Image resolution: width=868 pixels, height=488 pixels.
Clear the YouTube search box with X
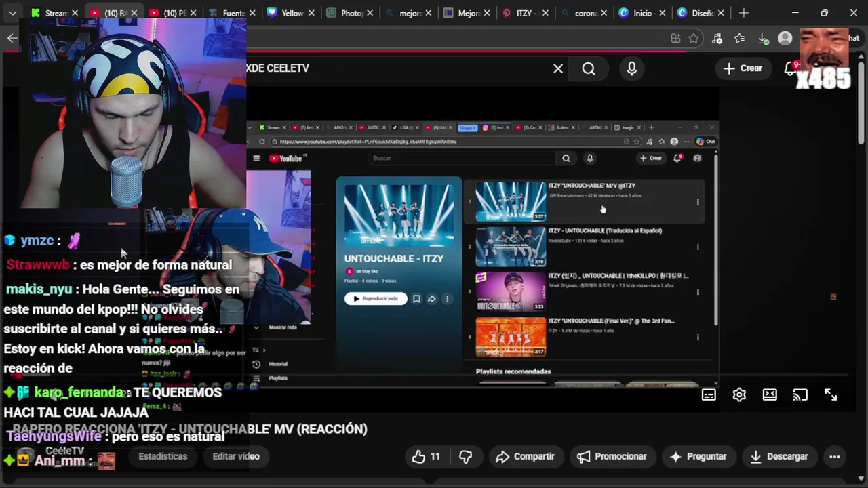pos(558,68)
